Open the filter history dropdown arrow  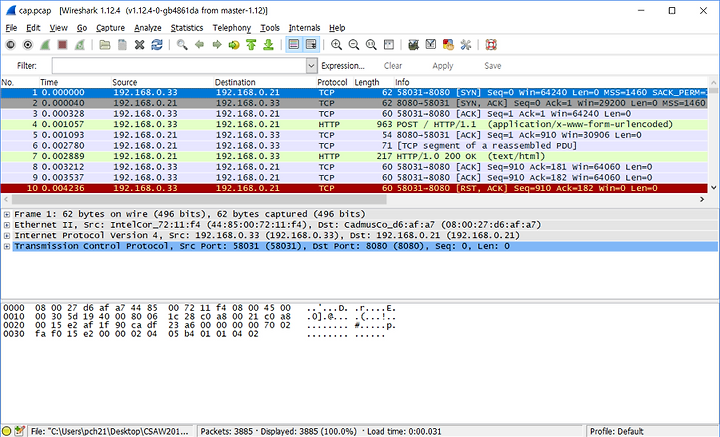[x=311, y=66]
